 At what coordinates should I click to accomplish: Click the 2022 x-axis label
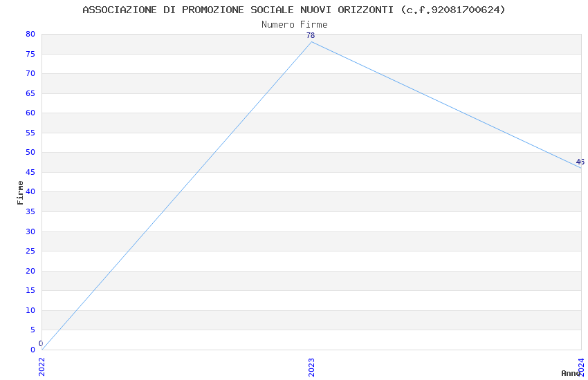click(42, 367)
